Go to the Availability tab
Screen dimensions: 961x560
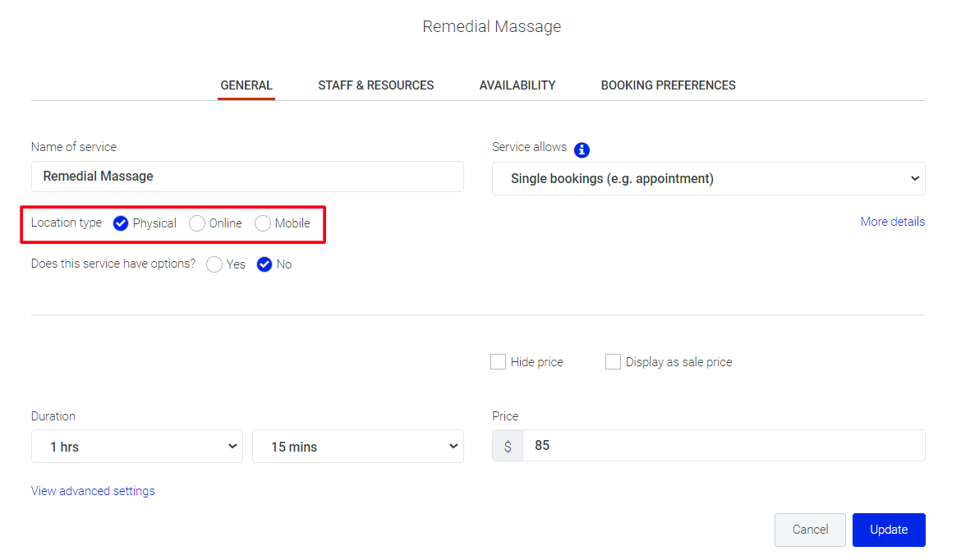pos(517,85)
